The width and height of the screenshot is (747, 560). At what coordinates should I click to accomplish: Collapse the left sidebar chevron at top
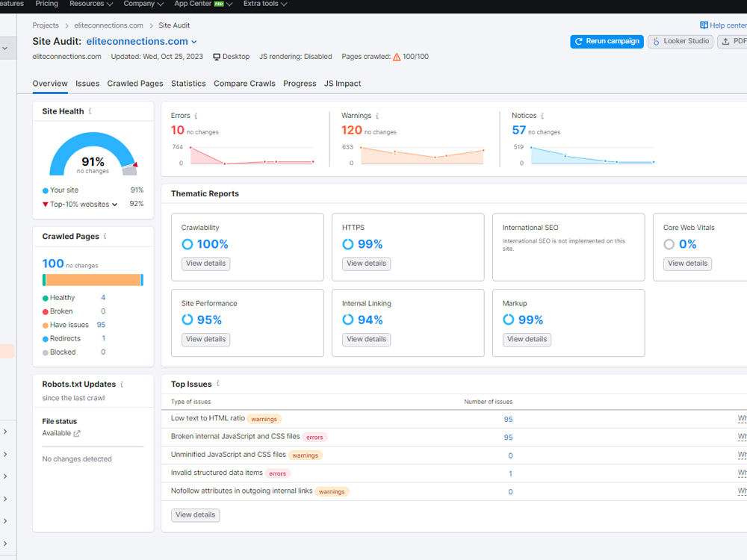pos(4,49)
